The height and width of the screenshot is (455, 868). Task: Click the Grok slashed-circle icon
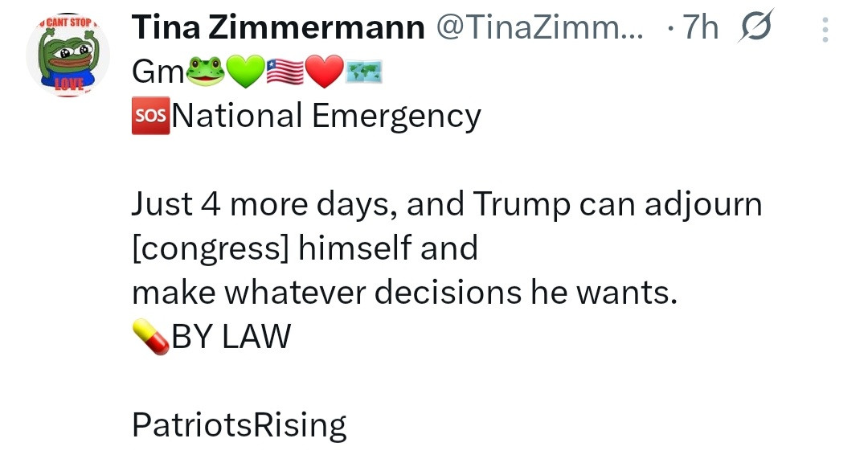751,28
